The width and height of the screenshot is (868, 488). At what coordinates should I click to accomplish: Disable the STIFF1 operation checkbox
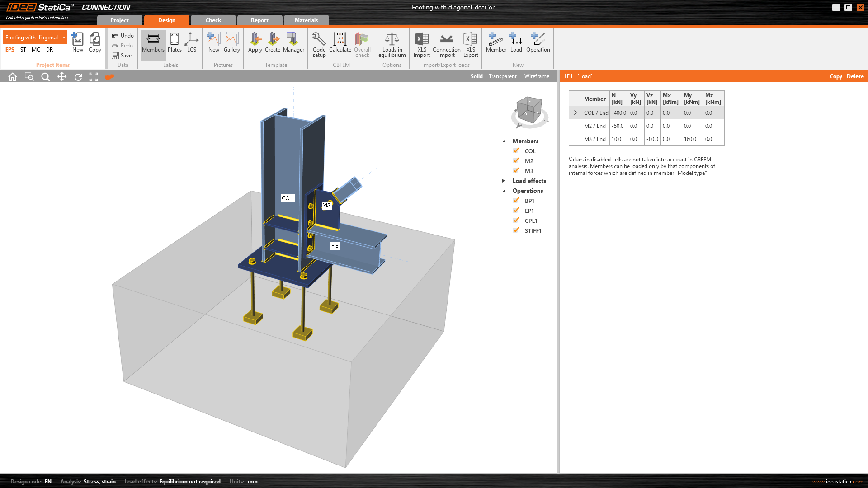tap(516, 230)
